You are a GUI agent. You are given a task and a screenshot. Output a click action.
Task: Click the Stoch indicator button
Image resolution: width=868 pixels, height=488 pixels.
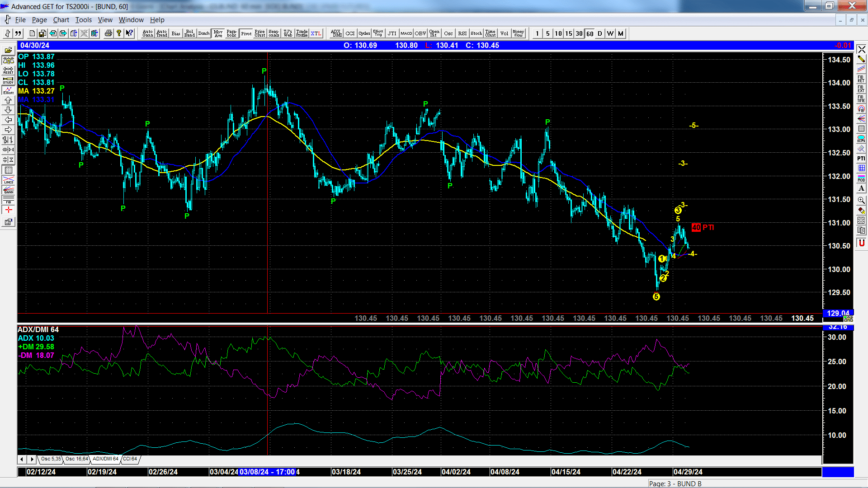point(476,33)
